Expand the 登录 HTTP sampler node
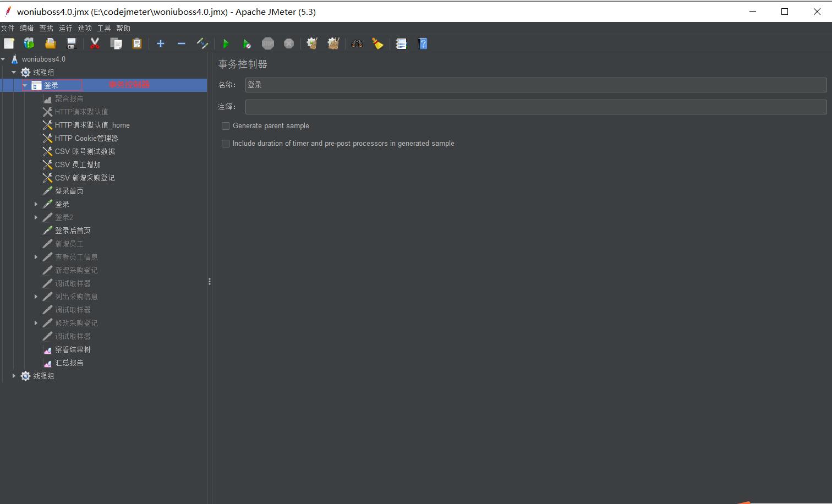Screen dimensions: 832x504 [36, 204]
